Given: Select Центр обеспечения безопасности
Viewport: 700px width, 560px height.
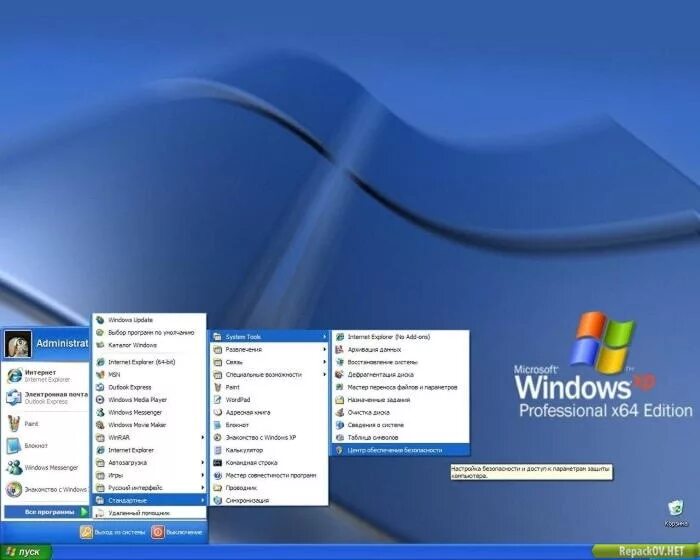Looking at the screenshot, I should [400, 450].
